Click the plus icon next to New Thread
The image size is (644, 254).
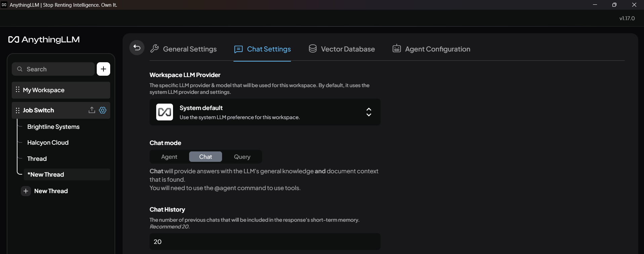(x=26, y=191)
